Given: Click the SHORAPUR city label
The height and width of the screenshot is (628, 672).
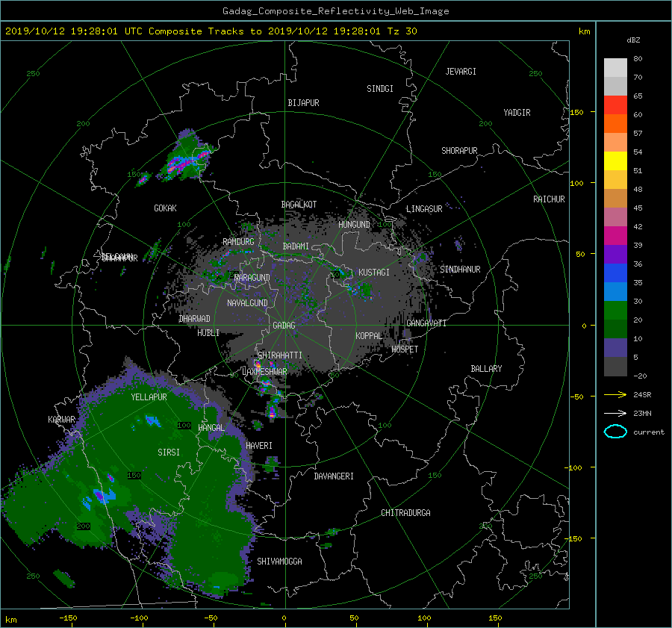Looking at the screenshot, I should (x=459, y=151).
